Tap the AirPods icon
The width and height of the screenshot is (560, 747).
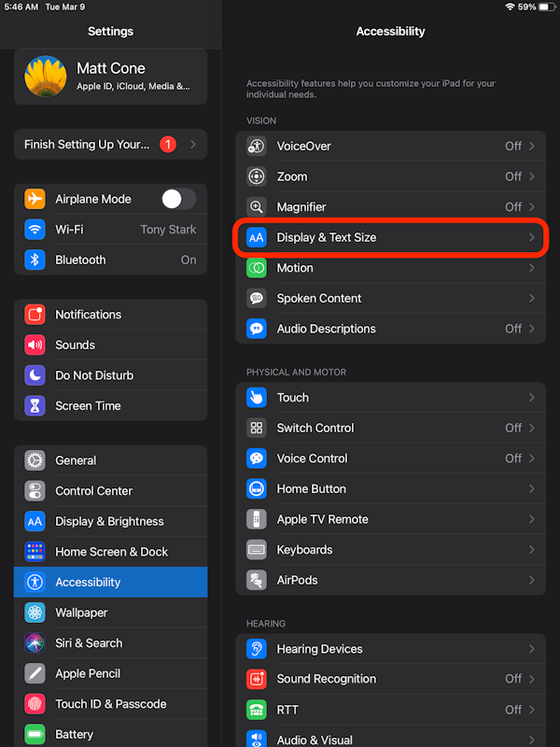(255, 580)
